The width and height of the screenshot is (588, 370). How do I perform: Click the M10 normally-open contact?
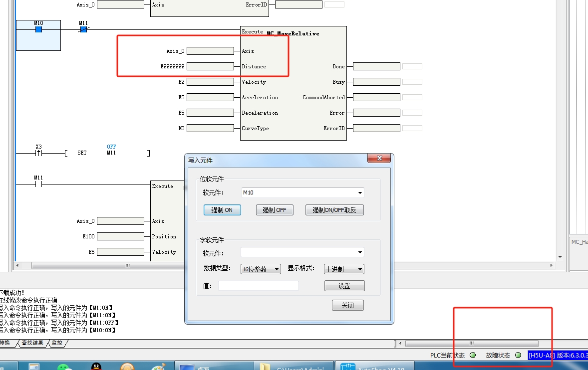click(x=38, y=29)
